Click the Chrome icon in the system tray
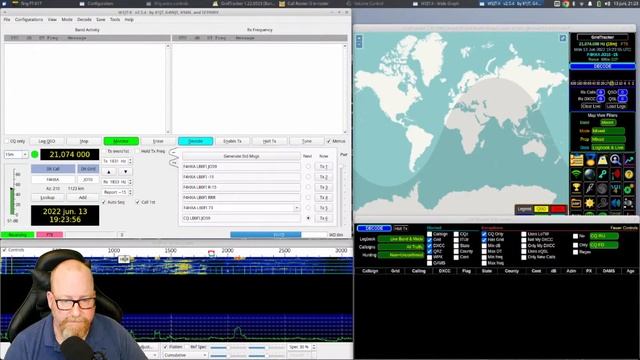 566,4
